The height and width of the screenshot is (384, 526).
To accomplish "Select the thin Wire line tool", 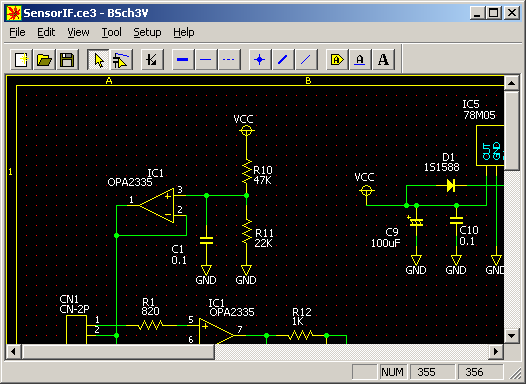I will tap(206, 60).
